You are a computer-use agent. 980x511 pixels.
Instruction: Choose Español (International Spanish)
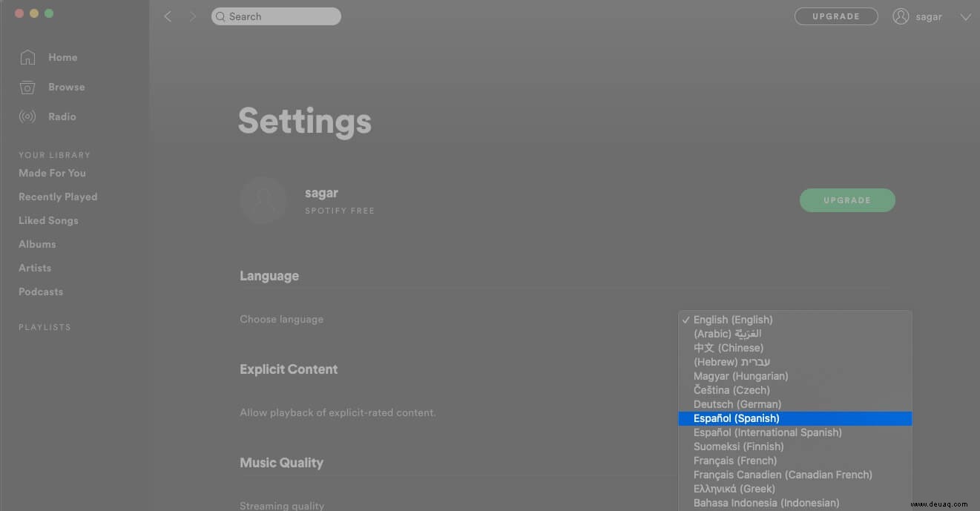pos(795,432)
